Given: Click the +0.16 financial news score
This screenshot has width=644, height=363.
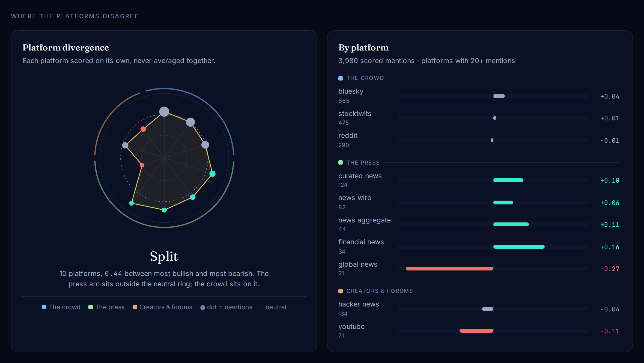Looking at the screenshot, I should pos(610,247).
